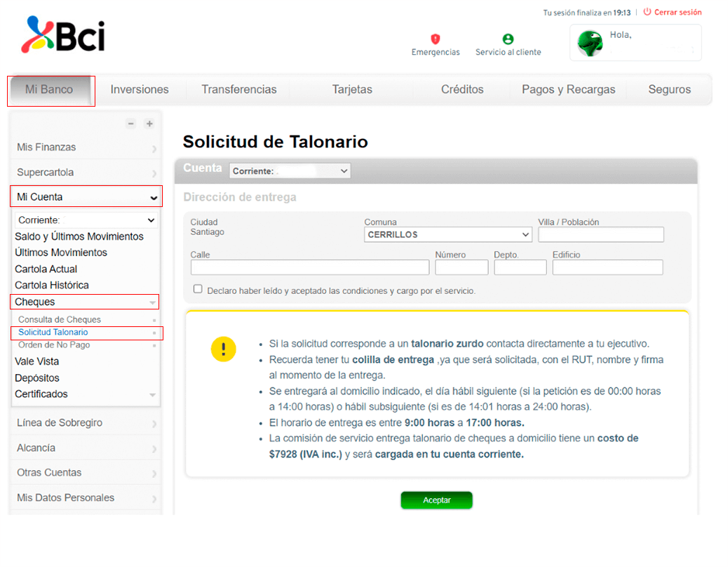
Task: Open the Consulta de Cheques link
Action: [60, 320]
